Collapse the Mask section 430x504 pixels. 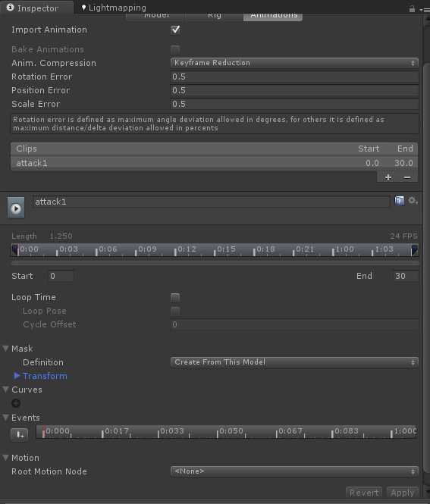click(5, 349)
